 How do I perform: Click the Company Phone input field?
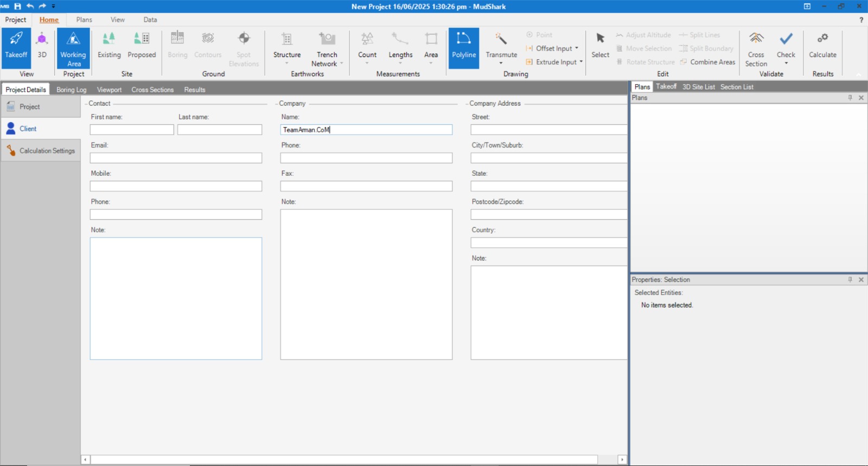tap(366, 158)
